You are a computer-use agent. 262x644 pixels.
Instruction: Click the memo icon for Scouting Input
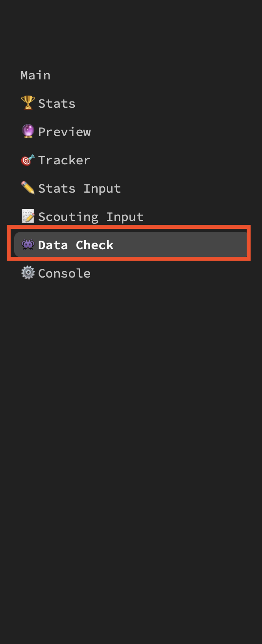click(28, 216)
